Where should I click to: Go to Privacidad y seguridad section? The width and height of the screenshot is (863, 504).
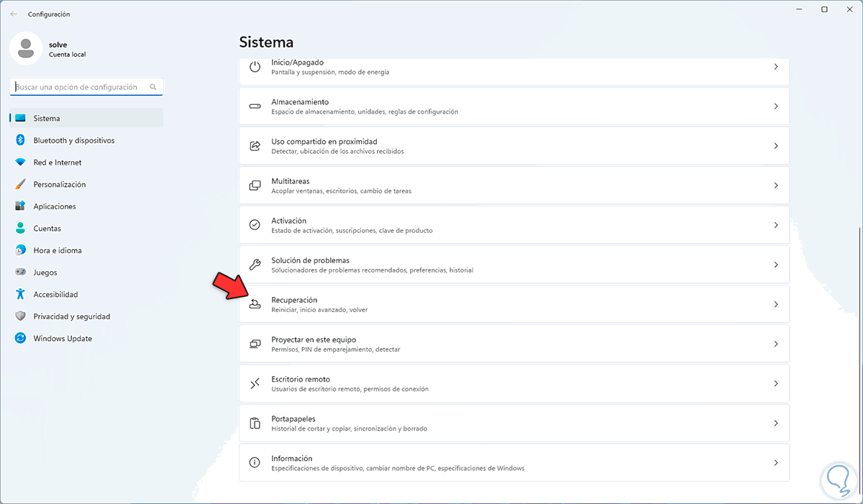click(x=72, y=316)
